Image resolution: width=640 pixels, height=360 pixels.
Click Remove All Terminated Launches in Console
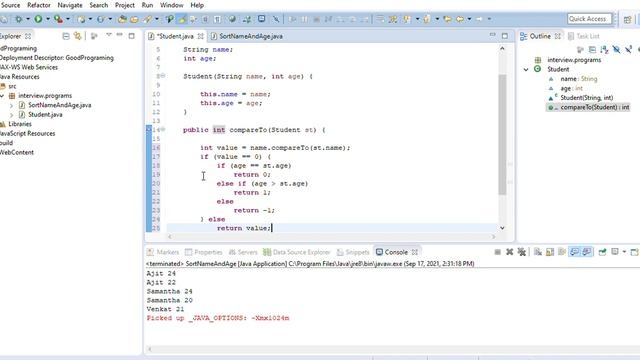pos(522,252)
